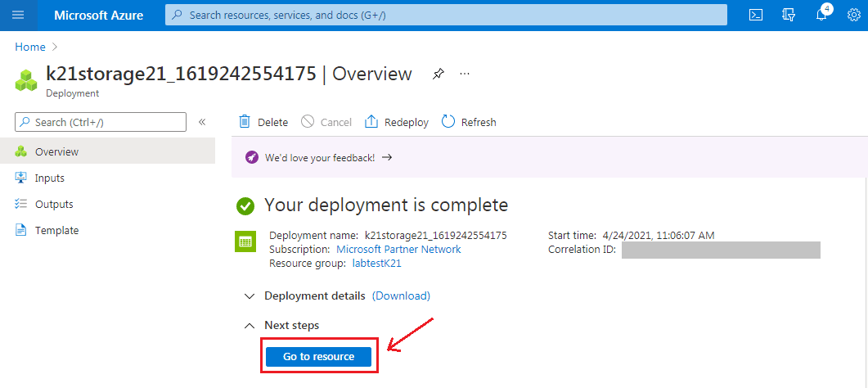The width and height of the screenshot is (868, 388).
Task: Open the notifications bell
Action: (822, 13)
